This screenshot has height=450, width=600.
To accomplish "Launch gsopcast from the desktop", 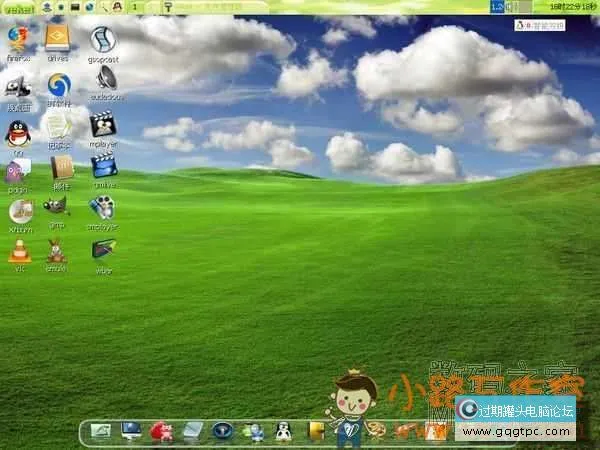I will click(103, 39).
